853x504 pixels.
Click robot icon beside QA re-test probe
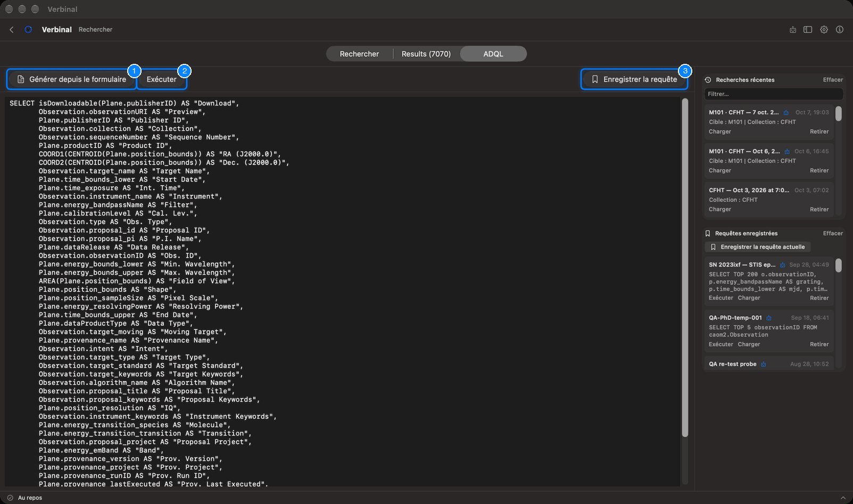(x=764, y=364)
